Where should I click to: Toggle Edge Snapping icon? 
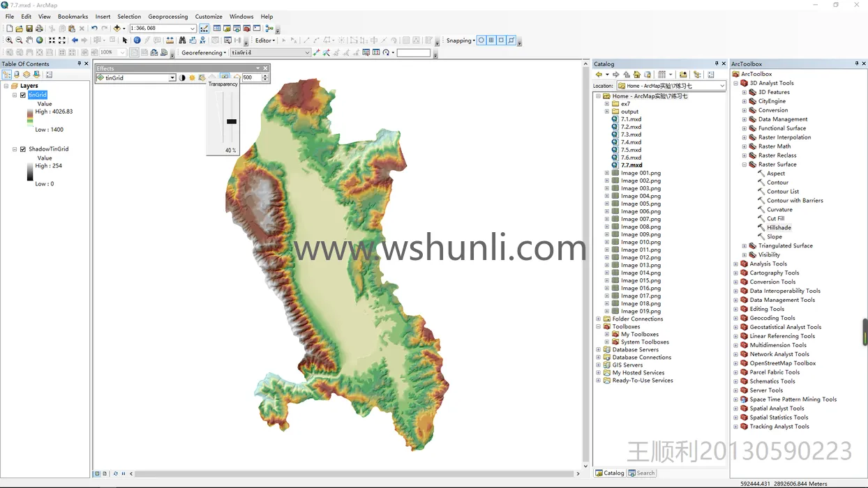click(511, 40)
